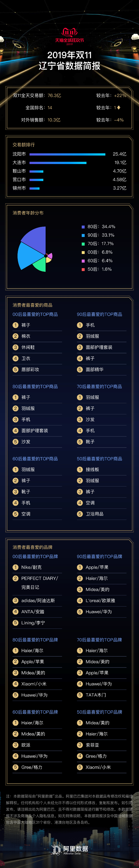
Task: Select 消费者最喜爱的商品 section heading
Action: [x=33, y=305]
